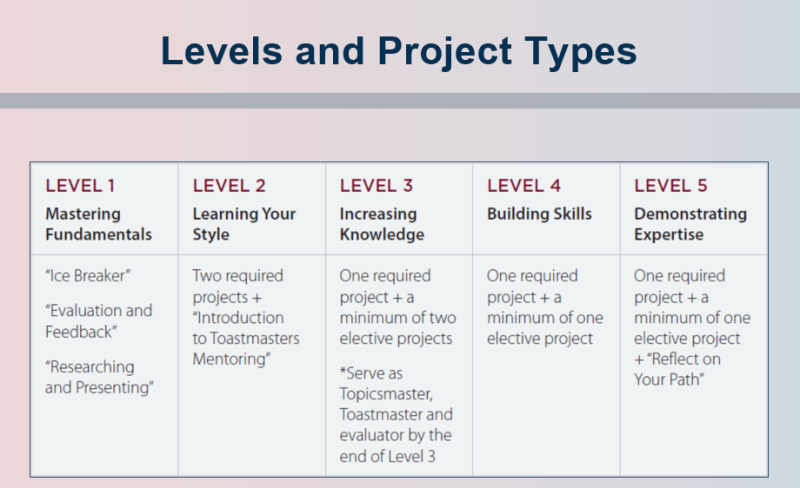Click the slide title Levels and Project Types
Viewport: 800px width, 488px height.
(x=398, y=52)
